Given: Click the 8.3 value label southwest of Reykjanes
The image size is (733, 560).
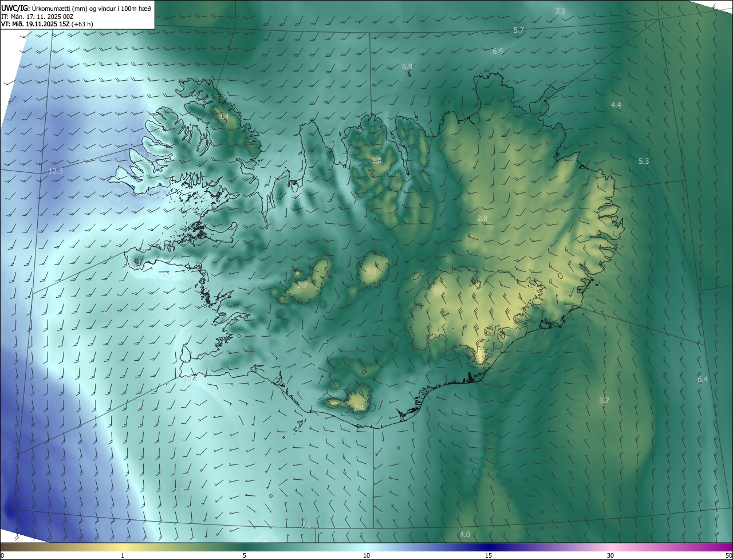Looking at the screenshot, I should 143,405.
